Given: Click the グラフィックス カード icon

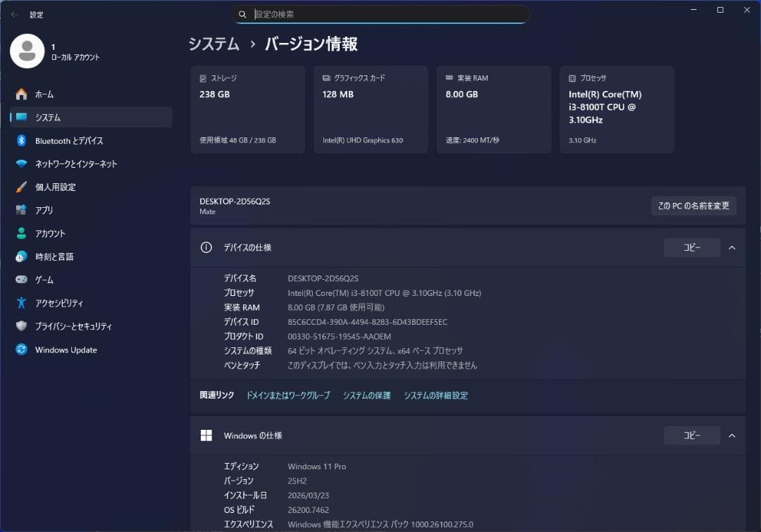Looking at the screenshot, I should pyautogui.click(x=327, y=78).
